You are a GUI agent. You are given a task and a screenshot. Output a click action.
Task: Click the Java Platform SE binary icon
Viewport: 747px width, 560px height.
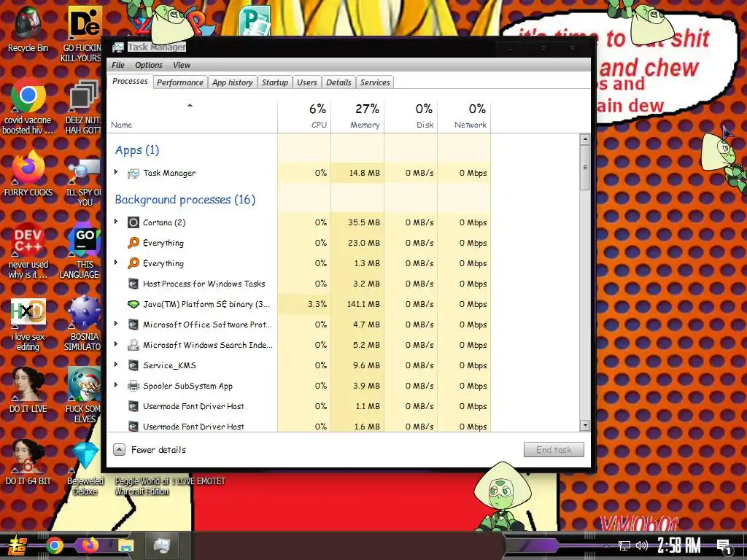[133, 304]
